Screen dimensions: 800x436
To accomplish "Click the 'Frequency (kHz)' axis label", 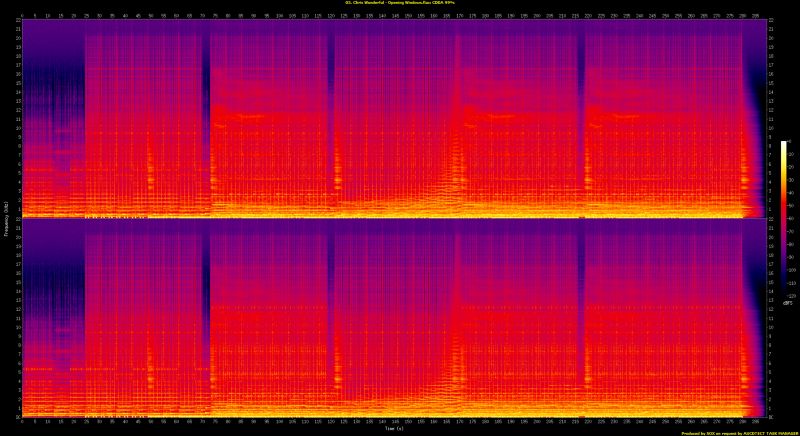I will pos(5,218).
